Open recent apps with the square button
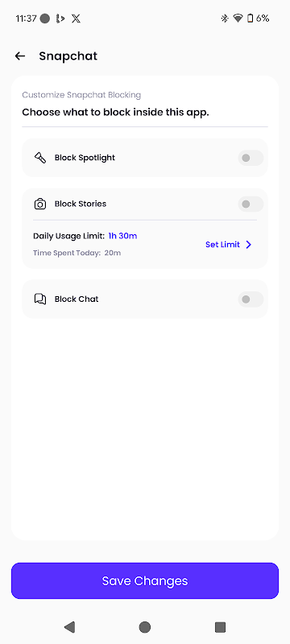The height and width of the screenshot is (644, 290). click(x=220, y=627)
